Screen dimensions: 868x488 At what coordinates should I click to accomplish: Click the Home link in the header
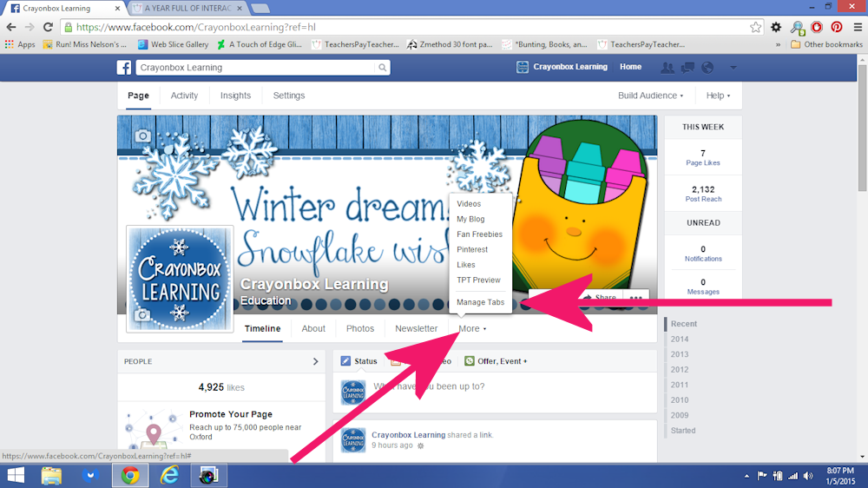(x=630, y=67)
